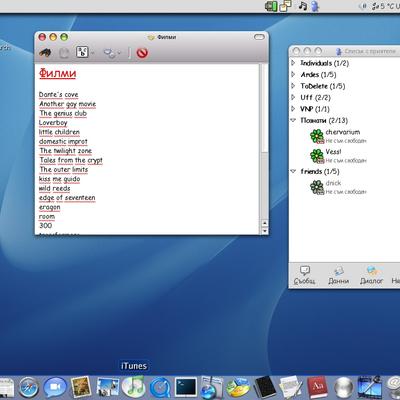Image resolution: width=400 pixels, height=400 pixels.
Task: Open iChat from the Dock
Action: (x=55, y=388)
